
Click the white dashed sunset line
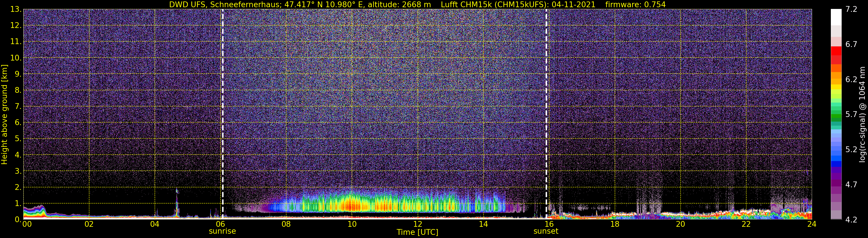(546, 114)
